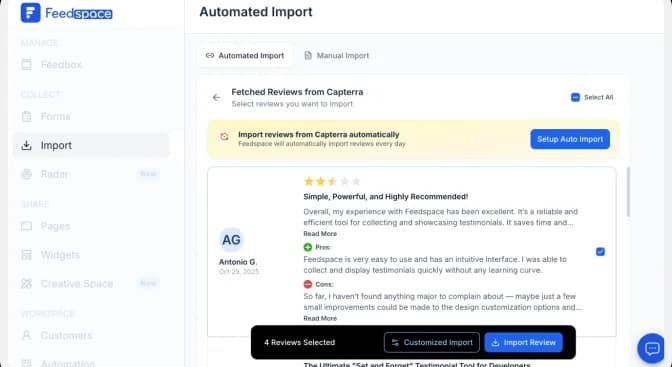Screen dimensions: 672x367
Task: Click the auto-import clock icon in banner
Action: coord(224,137)
